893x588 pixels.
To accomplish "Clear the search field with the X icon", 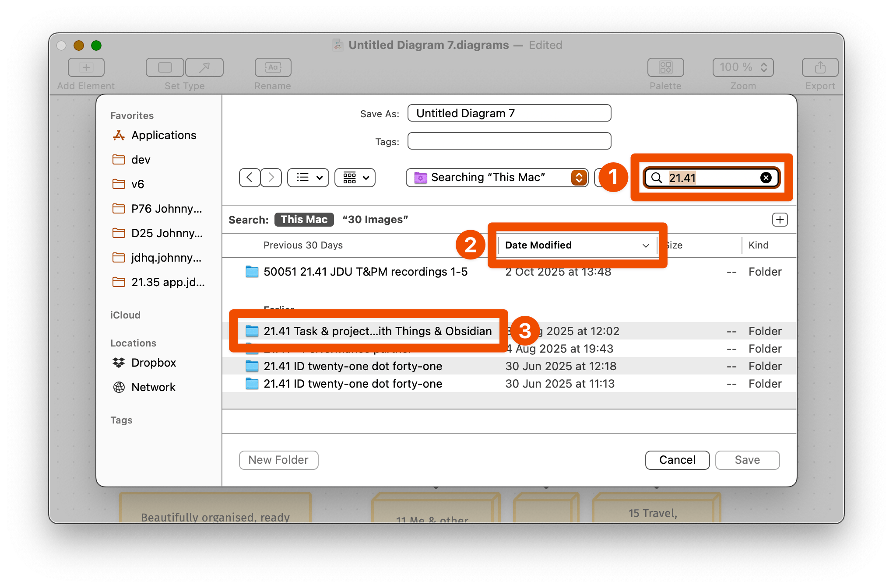I will [766, 178].
